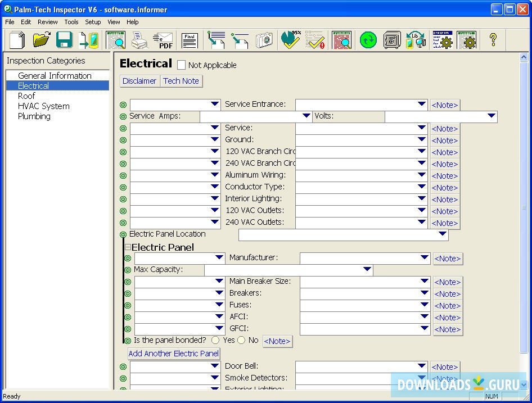The height and width of the screenshot is (403, 532).
Task: Open the camera photo tool
Action: [x=264, y=40]
